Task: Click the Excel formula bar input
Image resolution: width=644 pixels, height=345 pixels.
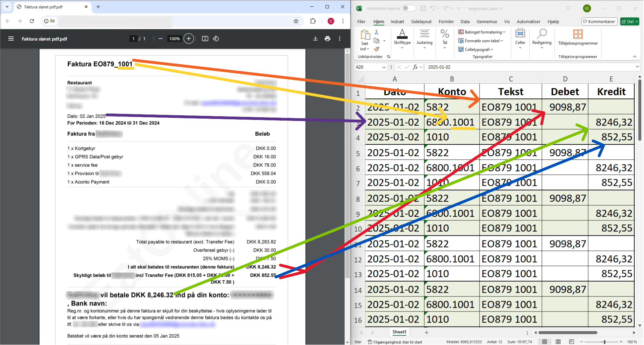Action: 530,67
